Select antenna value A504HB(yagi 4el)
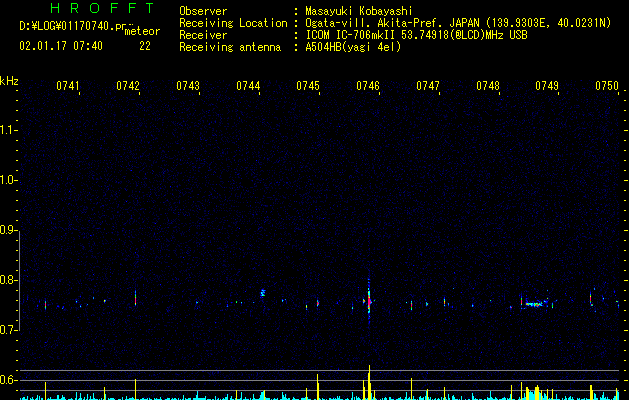This screenshot has width=629, height=400. 353,47
